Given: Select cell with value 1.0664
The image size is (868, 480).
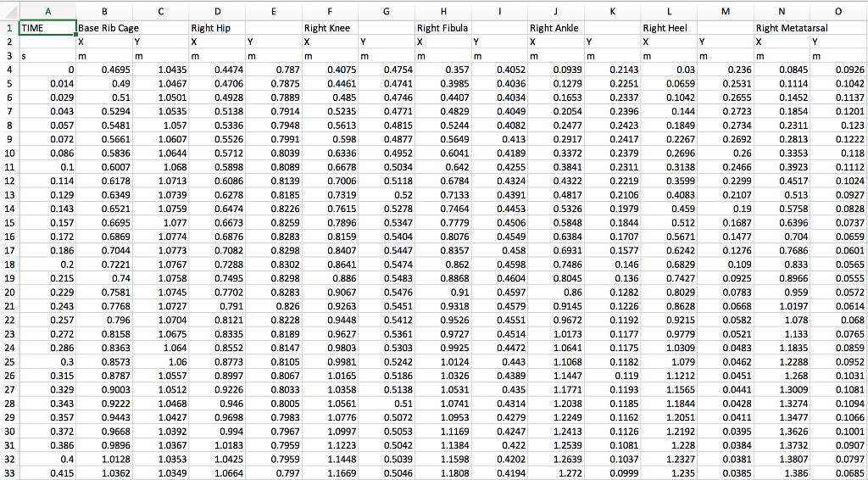Looking at the screenshot, I should [217, 473].
